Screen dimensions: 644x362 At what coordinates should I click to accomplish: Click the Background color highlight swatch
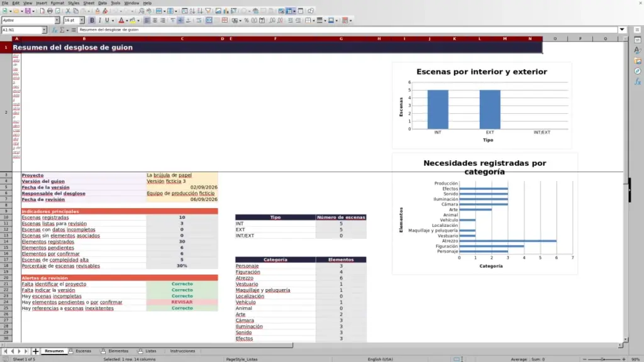132,20
